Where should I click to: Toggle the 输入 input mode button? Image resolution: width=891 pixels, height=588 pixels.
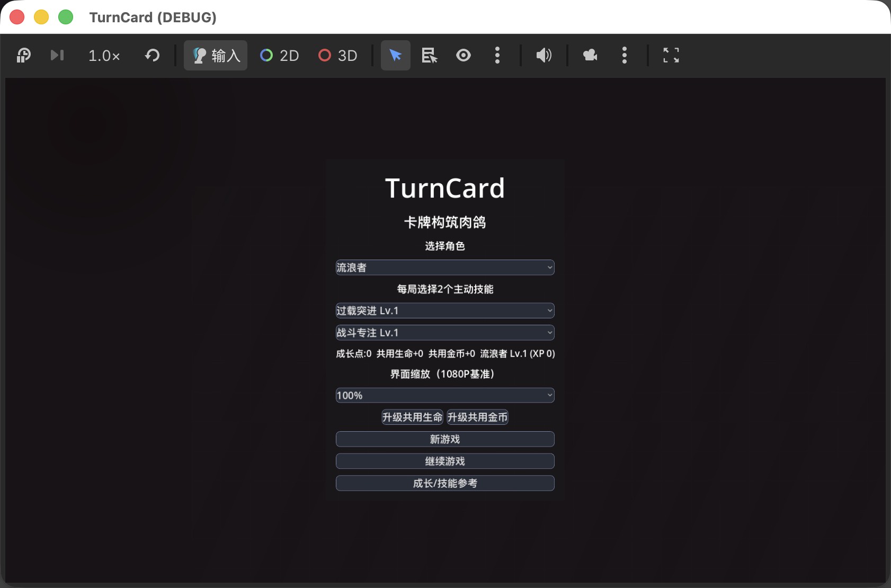coord(216,55)
